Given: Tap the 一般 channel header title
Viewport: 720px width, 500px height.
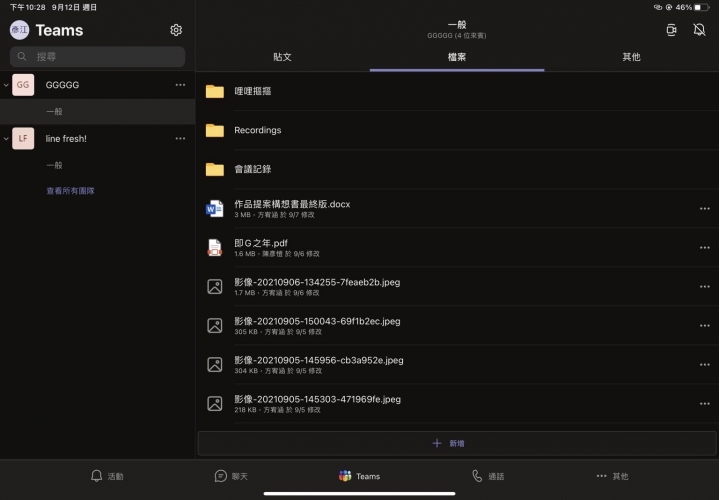Looking at the screenshot, I should (x=457, y=25).
